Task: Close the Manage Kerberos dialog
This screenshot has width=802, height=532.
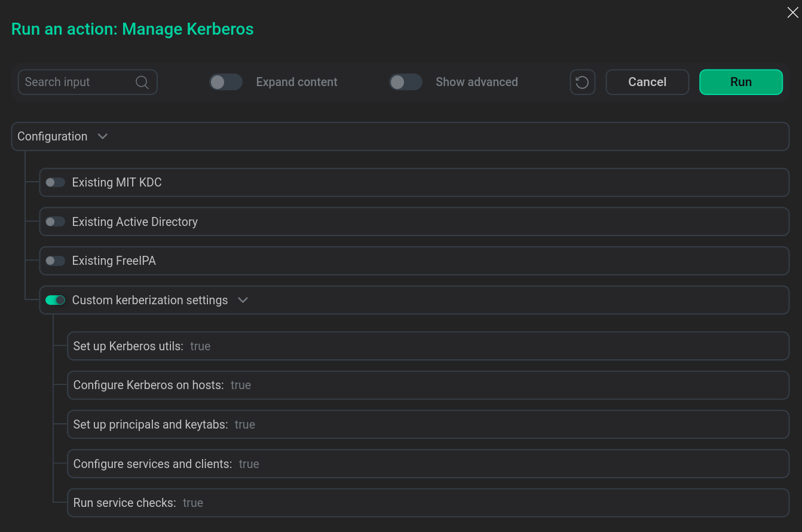Action: click(x=792, y=13)
